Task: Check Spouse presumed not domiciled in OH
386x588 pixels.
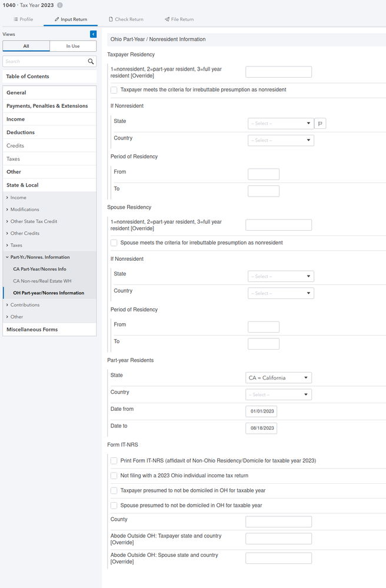Action: pyautogui.click(x=114, y=506)
